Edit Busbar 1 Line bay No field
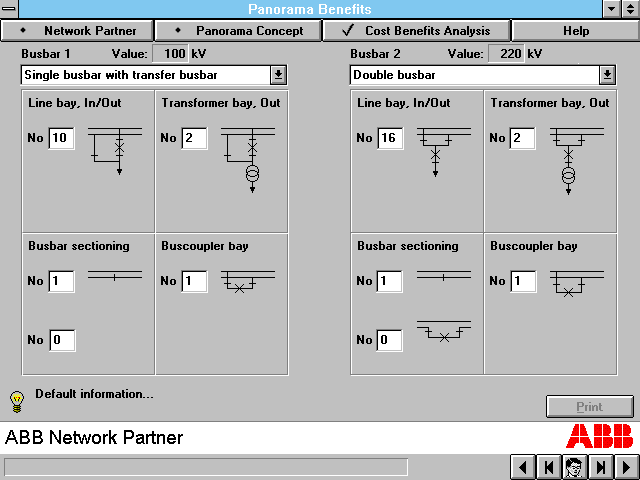The height and width of the screenshot is (480, 640). (62, 138)
